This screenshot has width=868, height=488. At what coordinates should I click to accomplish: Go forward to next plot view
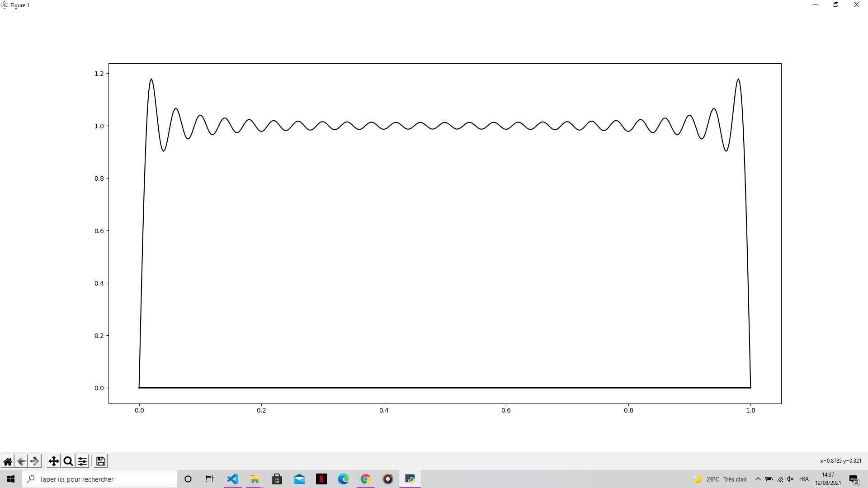point(35,461)
